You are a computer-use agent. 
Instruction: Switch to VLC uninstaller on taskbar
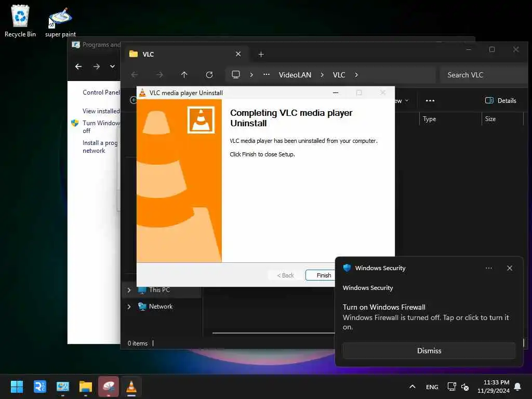coord(131,387)
